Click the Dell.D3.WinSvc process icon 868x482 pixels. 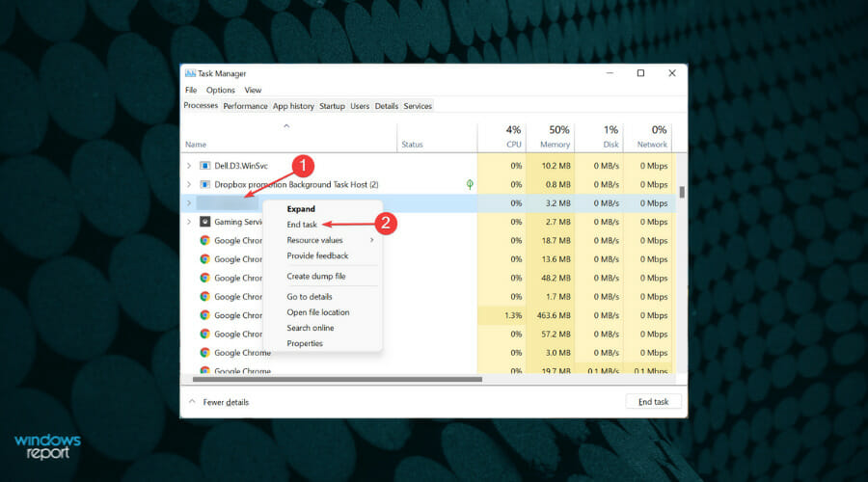tap(204, 166)
